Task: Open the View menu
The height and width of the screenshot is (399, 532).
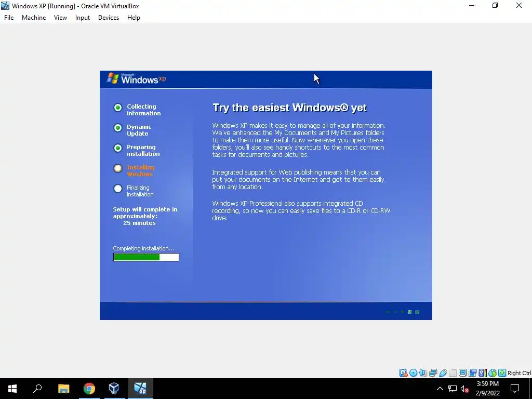Action: coord(60,18)
